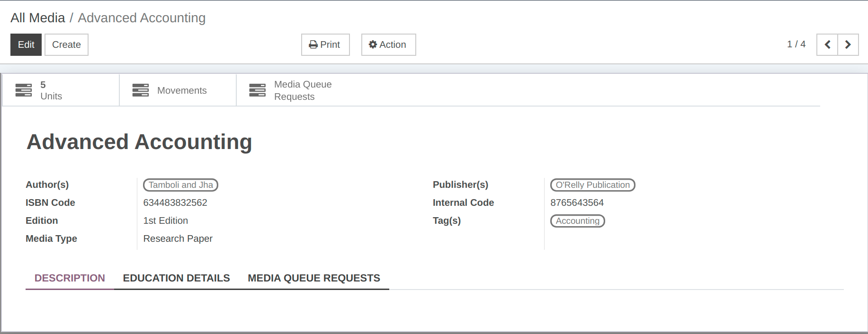Select ISBN code 634483832562
Viewport: 868px width, 334px height.
[x=175, y=202]
